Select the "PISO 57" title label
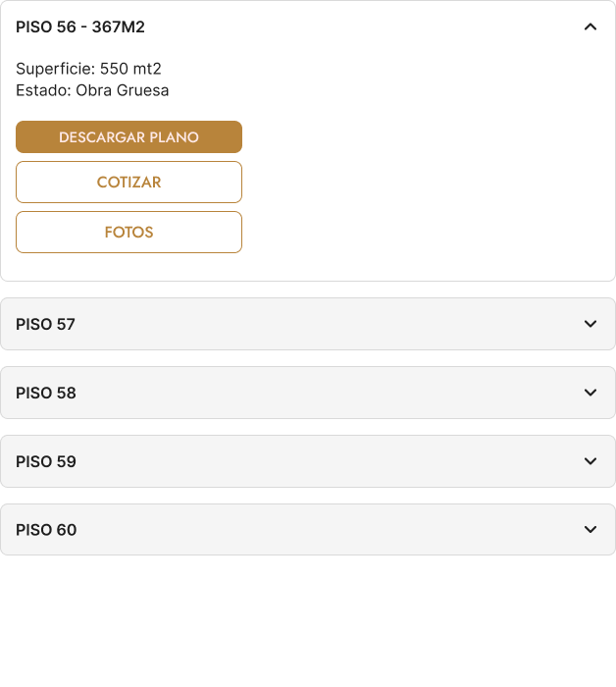Image resolution: width=616 pixels, height=687 pixels. pos(46,324)
